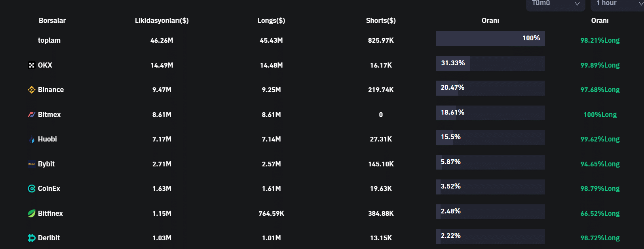Open the Tümü filter dropdown

555,4
